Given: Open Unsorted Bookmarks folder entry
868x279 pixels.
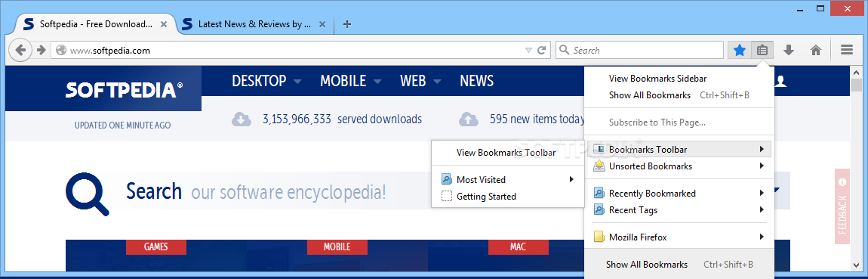Looking at the screenshot, I should [x=679, y=166].
